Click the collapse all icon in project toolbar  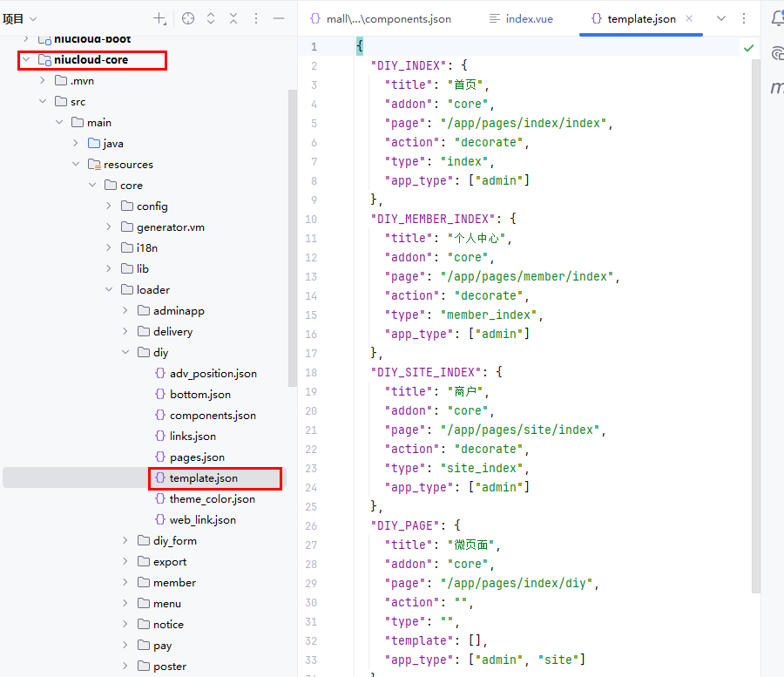coord(233,18)
